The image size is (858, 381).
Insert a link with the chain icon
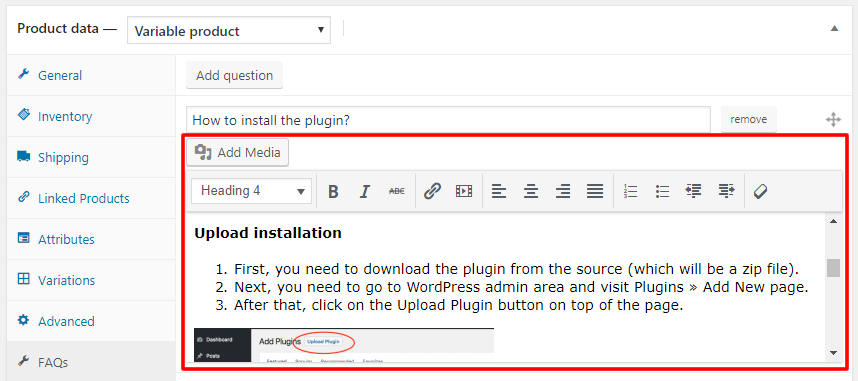(x=432, y=191)
